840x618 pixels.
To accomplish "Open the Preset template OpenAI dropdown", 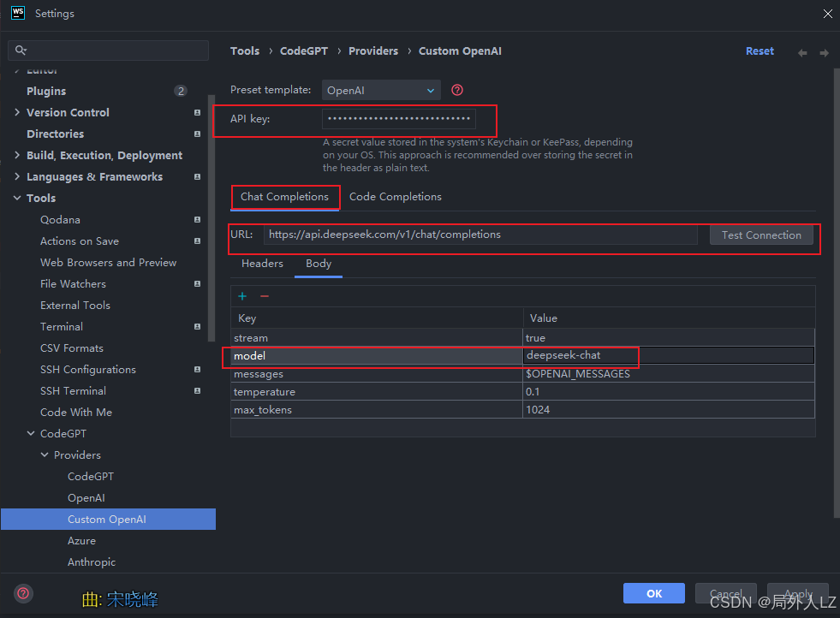I will tap(381, 91).
